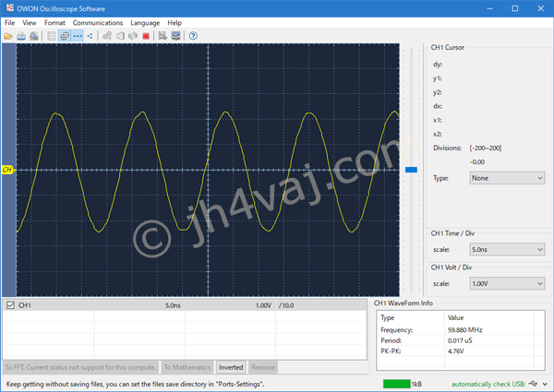This screenshot has height=392, width=554.
Task: Toggle the dotted line display icon
Action: pos(78,36)
